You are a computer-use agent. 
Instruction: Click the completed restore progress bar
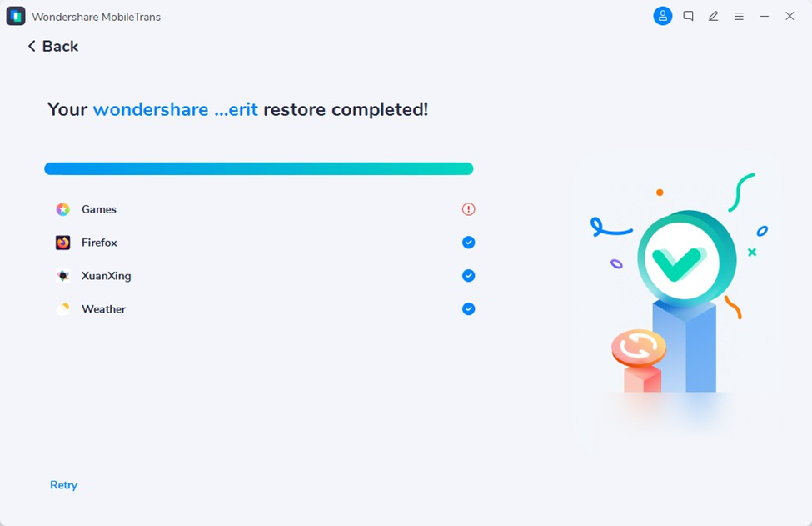259,168
